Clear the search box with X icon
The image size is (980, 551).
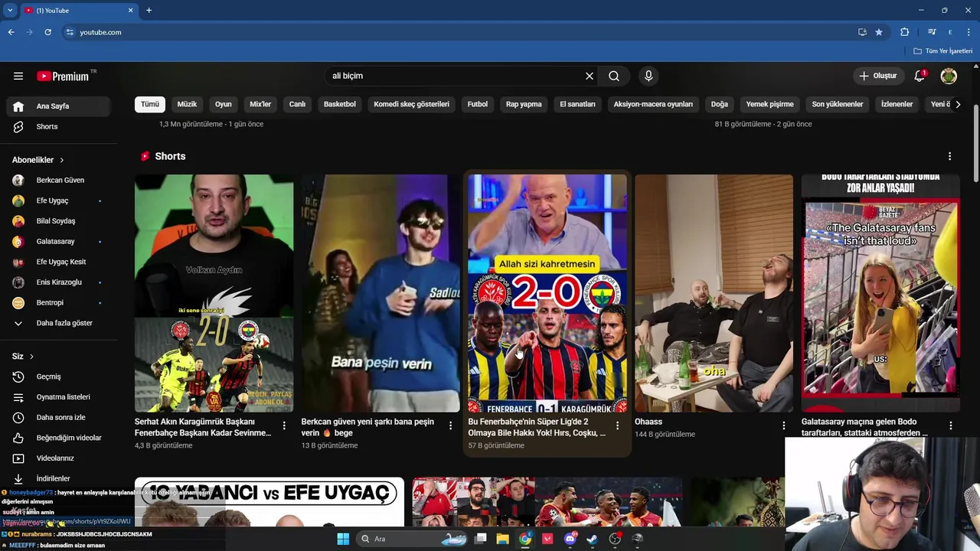590,76
